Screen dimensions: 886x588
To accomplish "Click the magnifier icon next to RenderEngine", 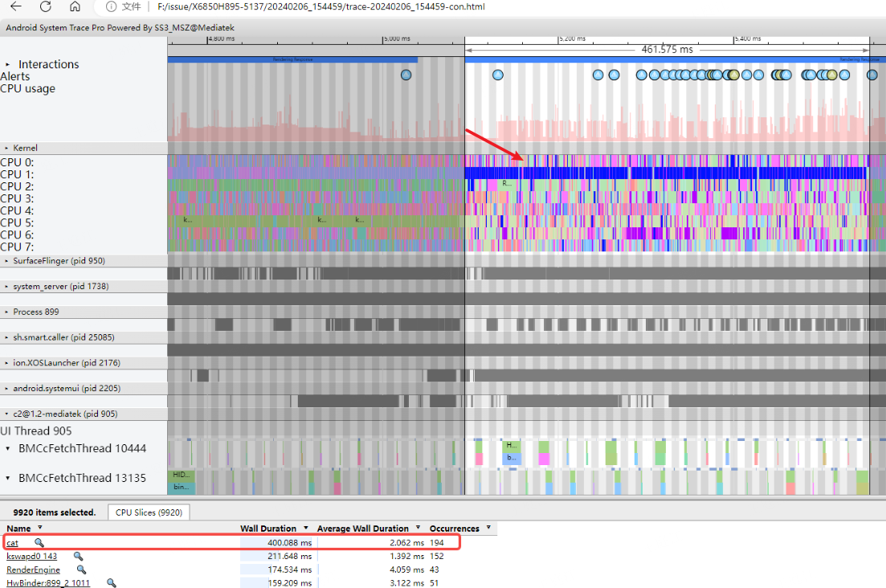I will (x=81, y=570).
